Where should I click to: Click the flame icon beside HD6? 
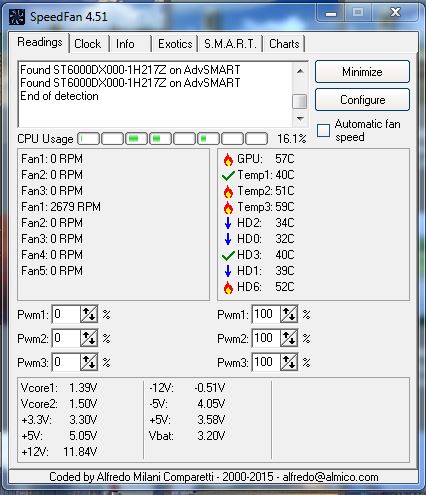point(228,287)
